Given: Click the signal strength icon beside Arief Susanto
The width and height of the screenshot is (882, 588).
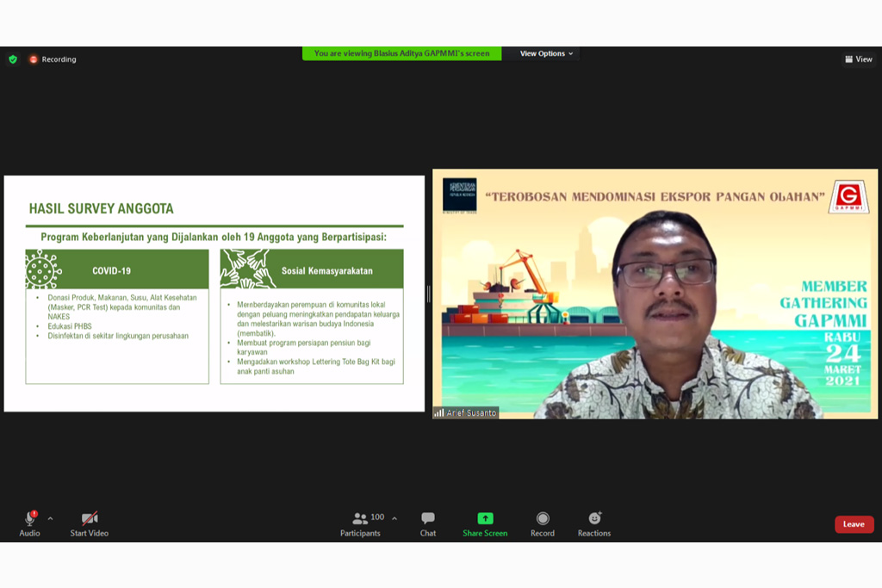Looking at the screenshot, I should pos(438,412).
